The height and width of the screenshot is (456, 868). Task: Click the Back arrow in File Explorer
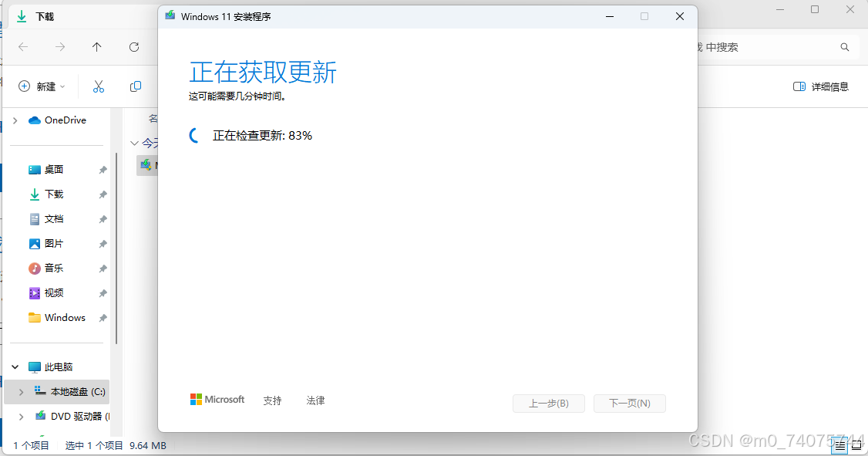click(x=23, y=47)
